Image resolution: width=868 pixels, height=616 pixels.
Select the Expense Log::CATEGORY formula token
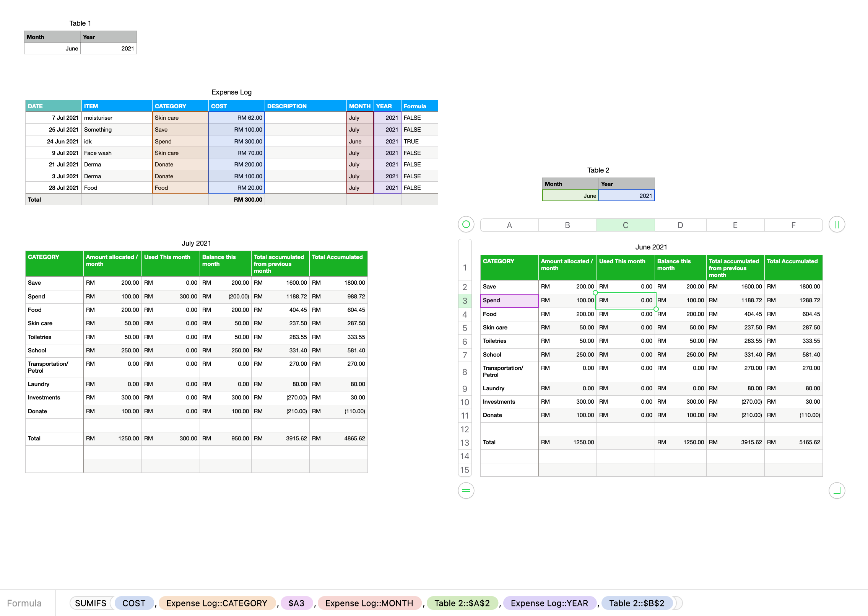click(216, 603)
